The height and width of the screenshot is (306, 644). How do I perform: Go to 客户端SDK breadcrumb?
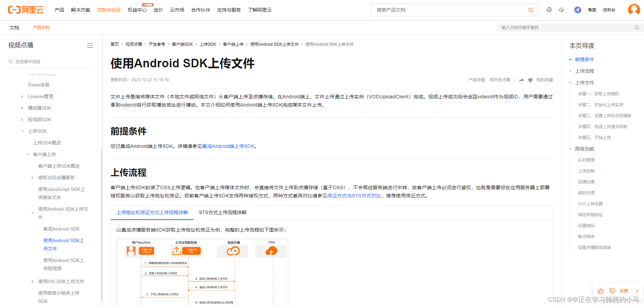point(183,44)
